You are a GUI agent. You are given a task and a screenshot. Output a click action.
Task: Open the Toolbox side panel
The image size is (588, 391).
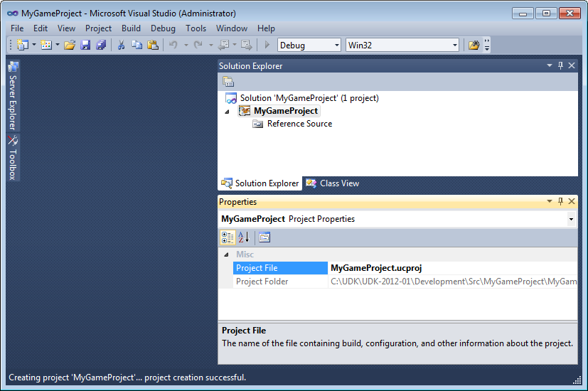(x=13, y=157)
